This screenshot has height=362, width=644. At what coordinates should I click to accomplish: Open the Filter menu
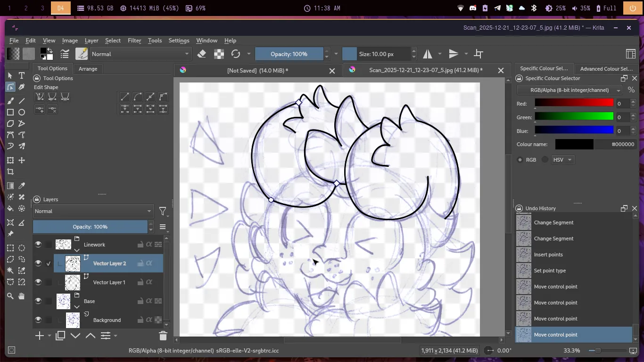click(x=134, y=41)
